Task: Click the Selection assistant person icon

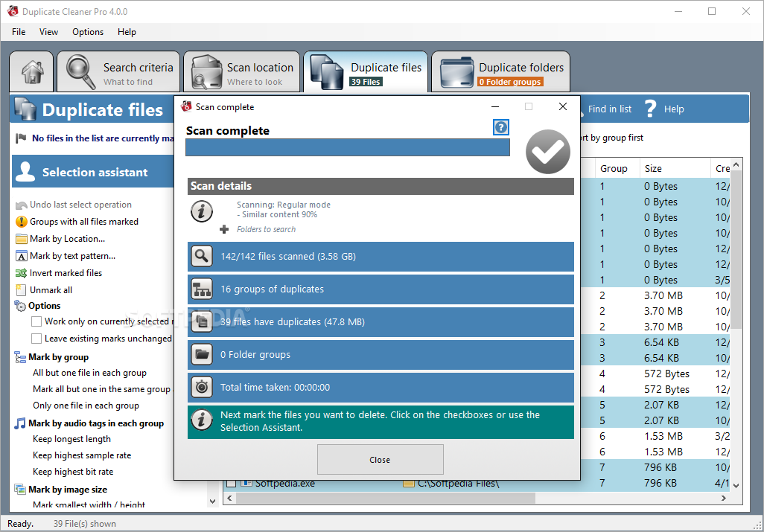Action: [x=25, y=171]
